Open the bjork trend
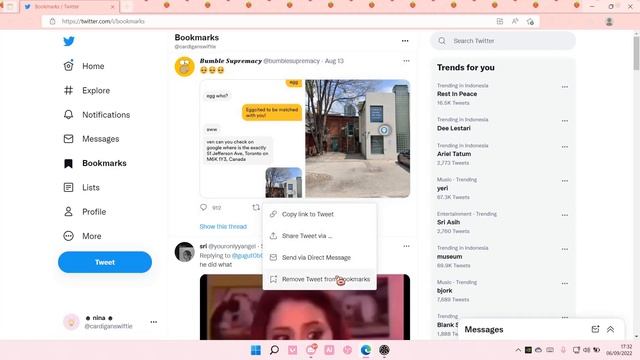This screenshot has height=360, width=640. 444,291
